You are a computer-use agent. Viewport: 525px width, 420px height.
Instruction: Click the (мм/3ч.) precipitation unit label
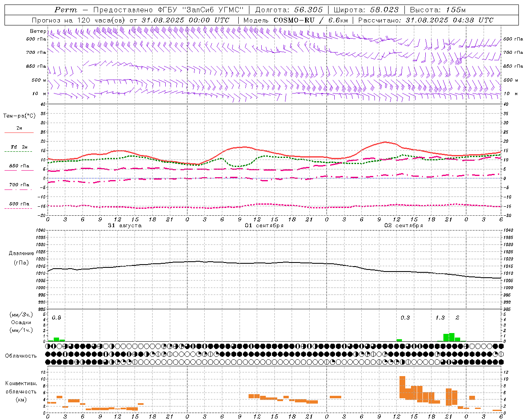coord(21,315)
